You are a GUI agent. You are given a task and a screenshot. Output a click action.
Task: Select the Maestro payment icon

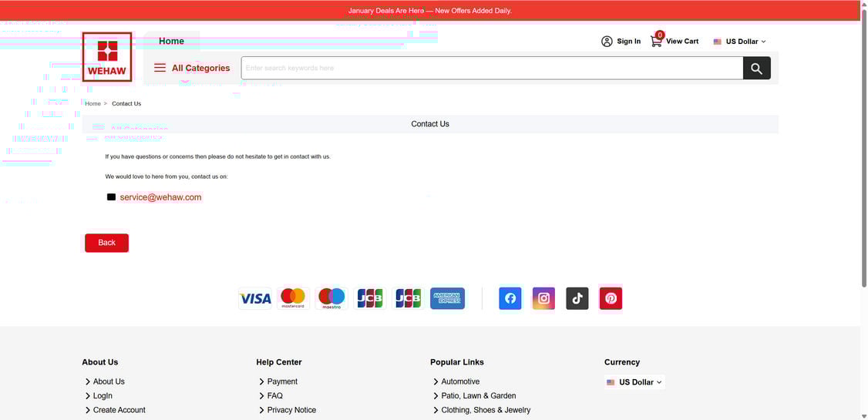pos(331,299)
